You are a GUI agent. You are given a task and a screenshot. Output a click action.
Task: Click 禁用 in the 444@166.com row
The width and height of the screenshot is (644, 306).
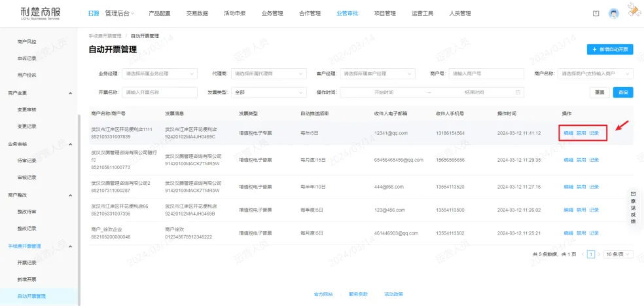(x=581, y=187)
